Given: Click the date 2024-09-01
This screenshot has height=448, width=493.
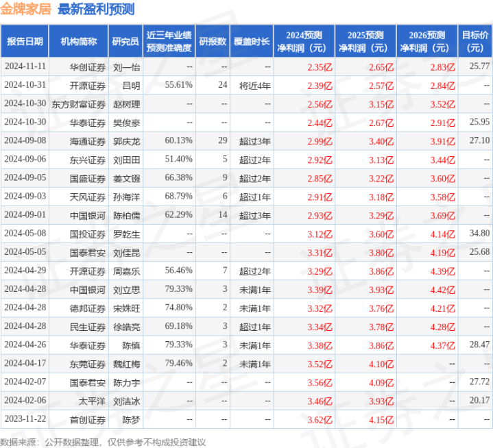Looking at the screenshot, I should tap(25, 214).
